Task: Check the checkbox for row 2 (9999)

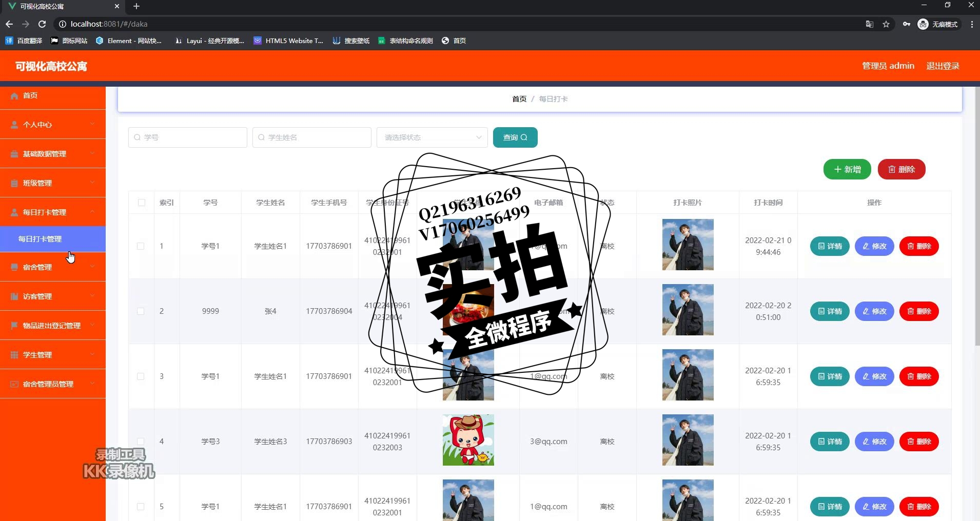Action: (141, 311)
